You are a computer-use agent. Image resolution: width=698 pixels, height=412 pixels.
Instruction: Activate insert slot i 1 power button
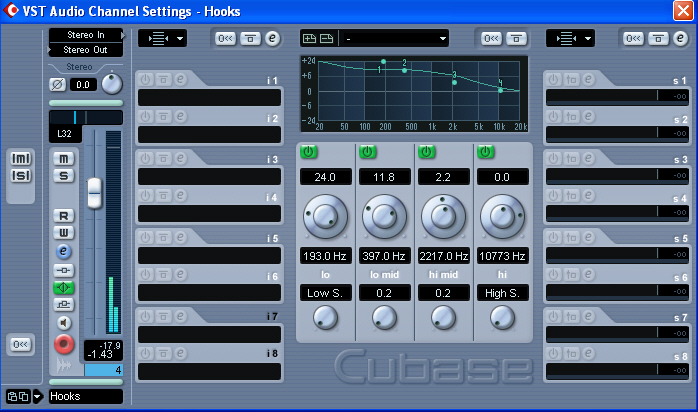tap(146, 80)
